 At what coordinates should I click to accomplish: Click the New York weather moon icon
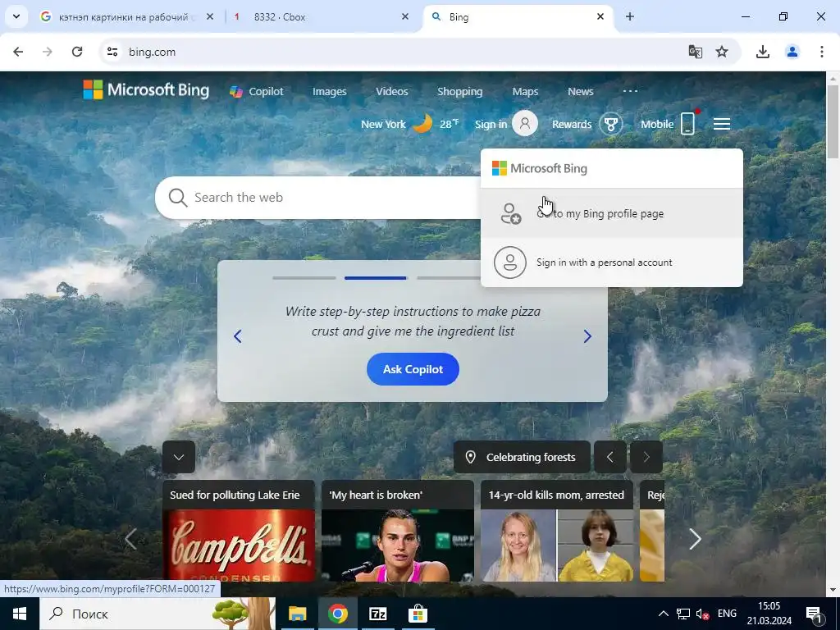[x=422, y=124]
